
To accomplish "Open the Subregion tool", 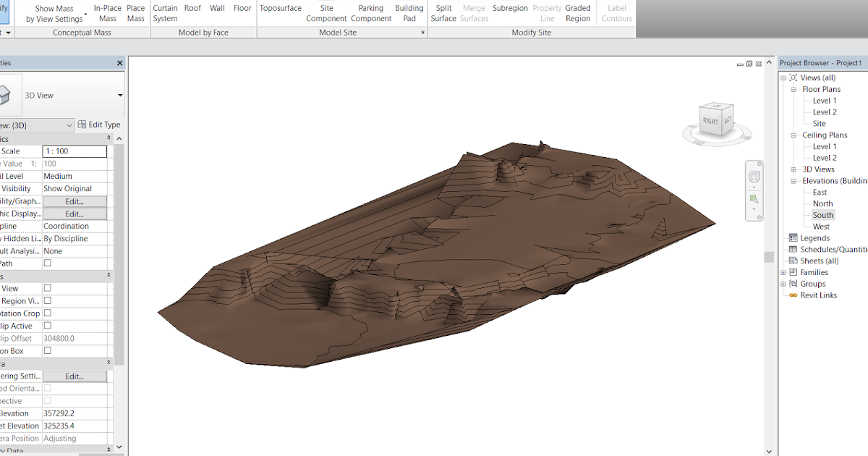I will point(510,8).
